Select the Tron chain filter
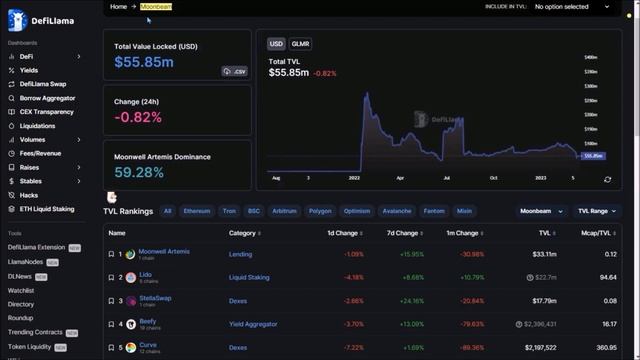Screen dimensions: 640x360 click(x=229, y=211)
